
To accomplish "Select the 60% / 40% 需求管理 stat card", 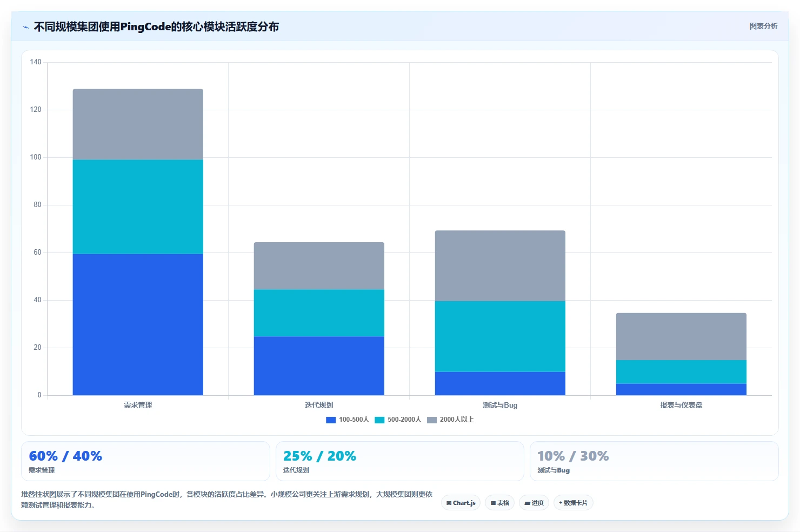I will coord(145,461).
